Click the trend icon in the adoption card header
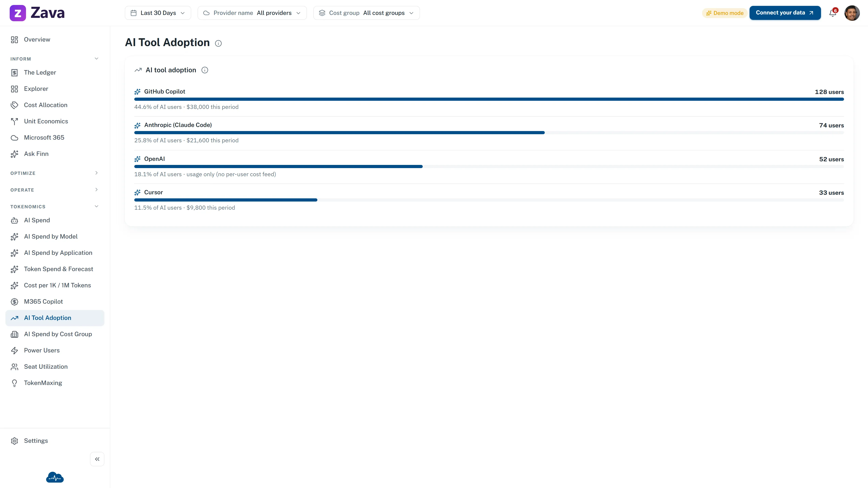The image size is (868, 488). click(x=138, y=70)
